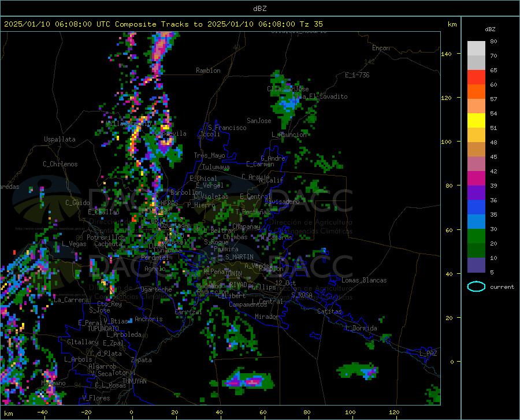Click the 'Uspallata' map label
This screenshot has height=420, width=520.
[x=60, y=140]
